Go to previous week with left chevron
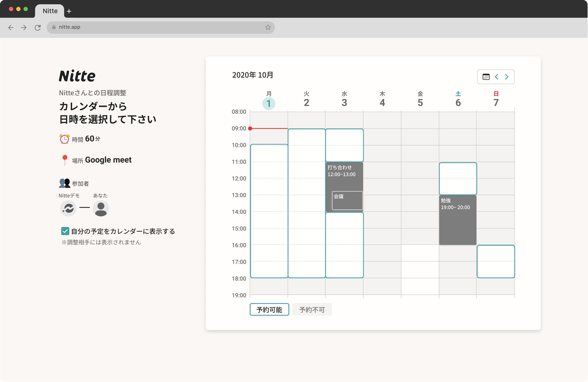The height and width of the screenshot is (382, 588). click(x=497, y=77)
